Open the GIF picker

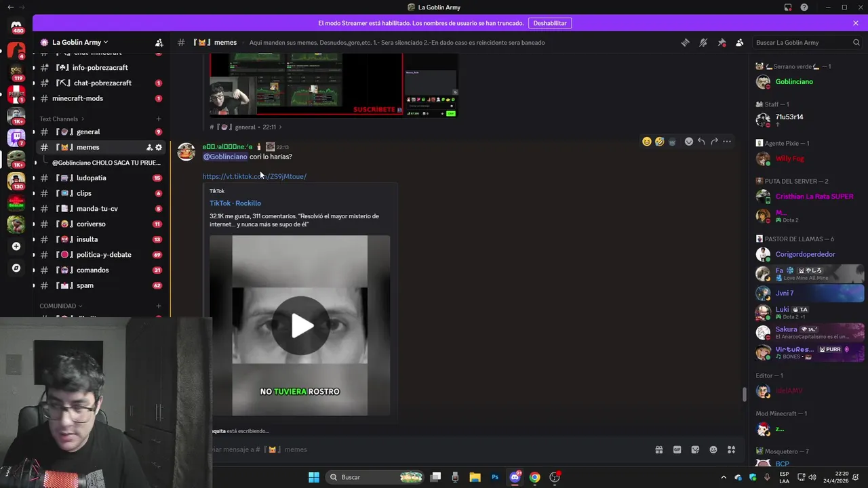click(x=677, y=449)
